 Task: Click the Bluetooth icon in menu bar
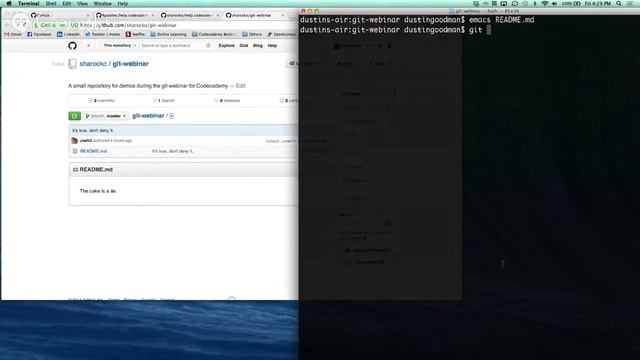535,4
